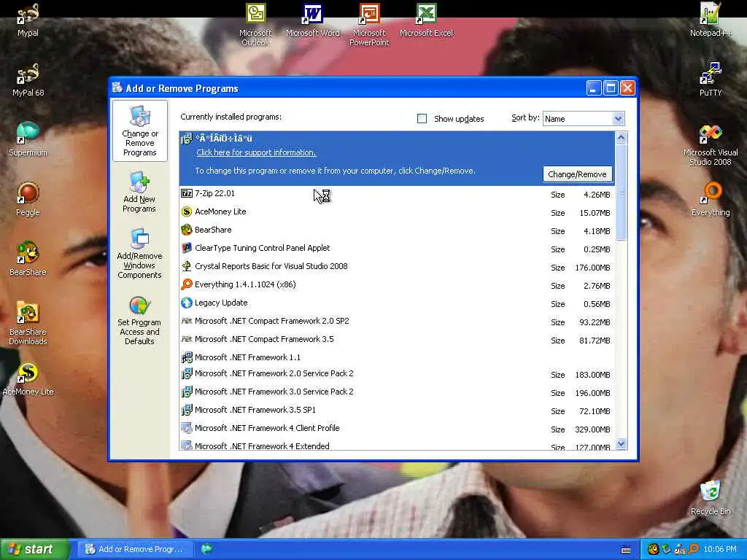Click the Change/Remove button
Viewport: 747px width, 560px height.
[x=577, y=174]
